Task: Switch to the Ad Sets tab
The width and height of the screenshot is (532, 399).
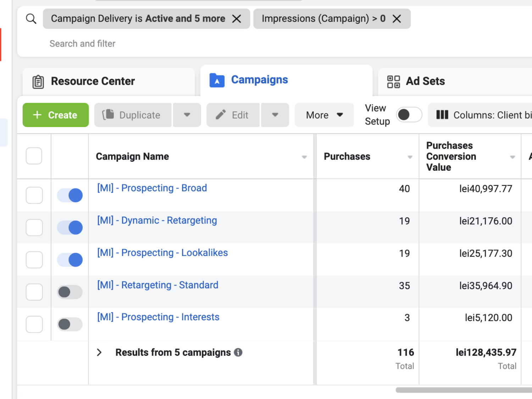Action: click(425, 81)
